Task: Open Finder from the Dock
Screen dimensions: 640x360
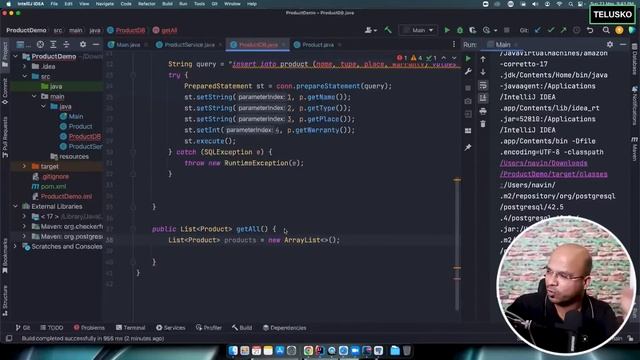Action: (x=233, y=351)
